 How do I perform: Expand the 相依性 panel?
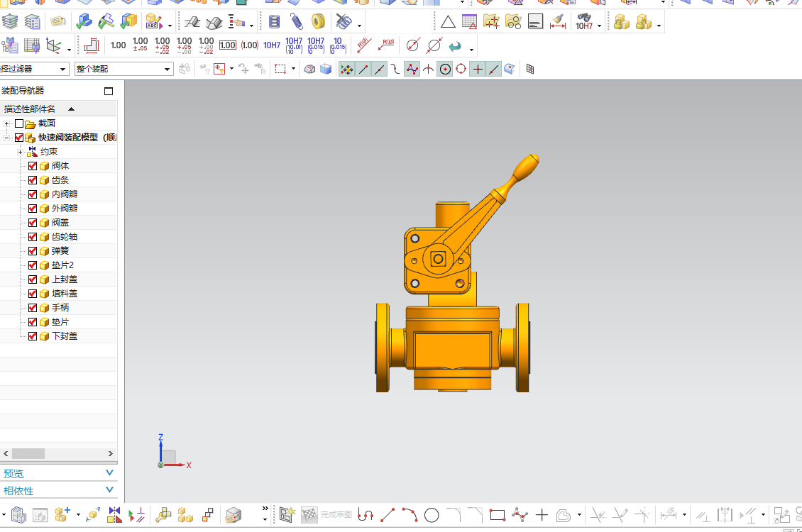[109, 490]
